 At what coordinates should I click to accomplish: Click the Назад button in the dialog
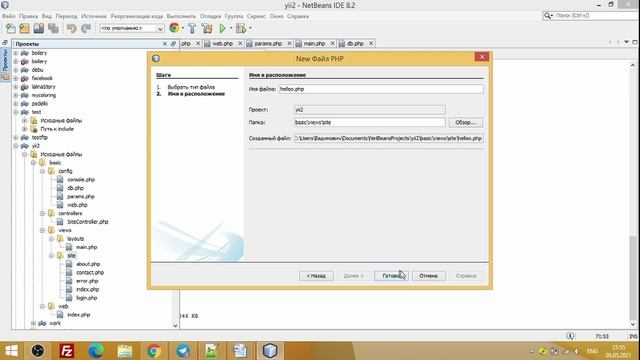coord(316,276)
